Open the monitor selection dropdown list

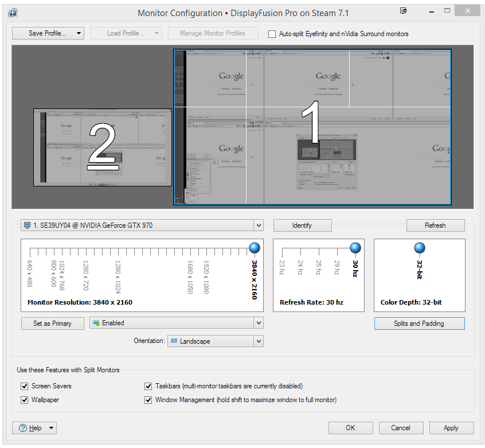pyautogui.click(x=259, y=225)
